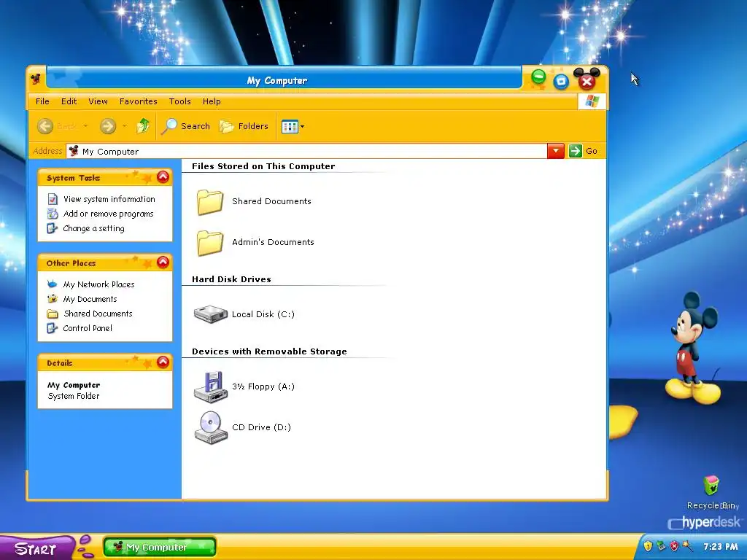The image size is (747, 560).
Task: Click the Add or remove programs icon
Action: [x=53, y=214]
